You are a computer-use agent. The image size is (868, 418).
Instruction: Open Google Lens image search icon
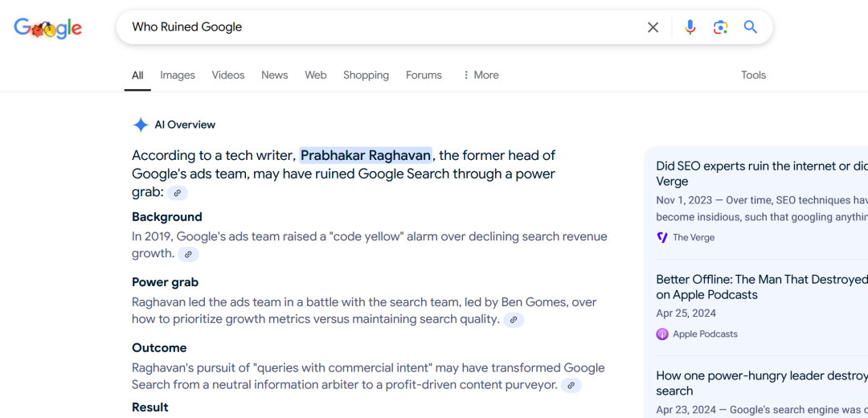click(x=720, y=27)
